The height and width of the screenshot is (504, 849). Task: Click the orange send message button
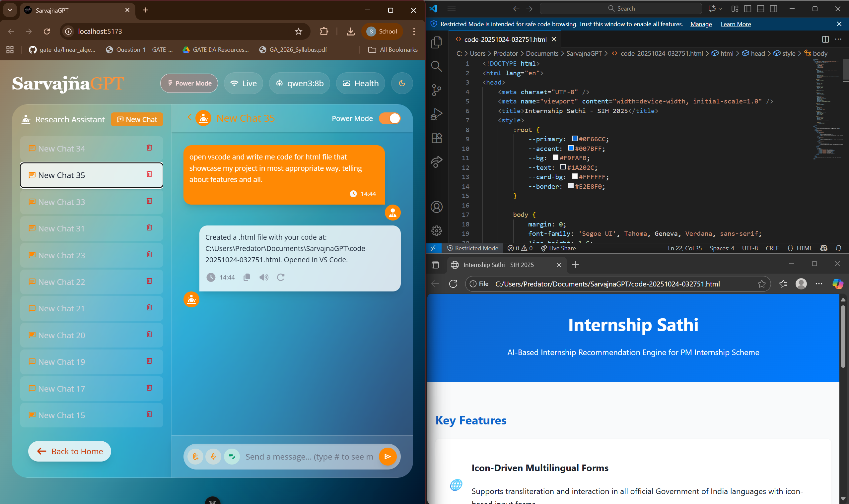[x=388, y=457]
